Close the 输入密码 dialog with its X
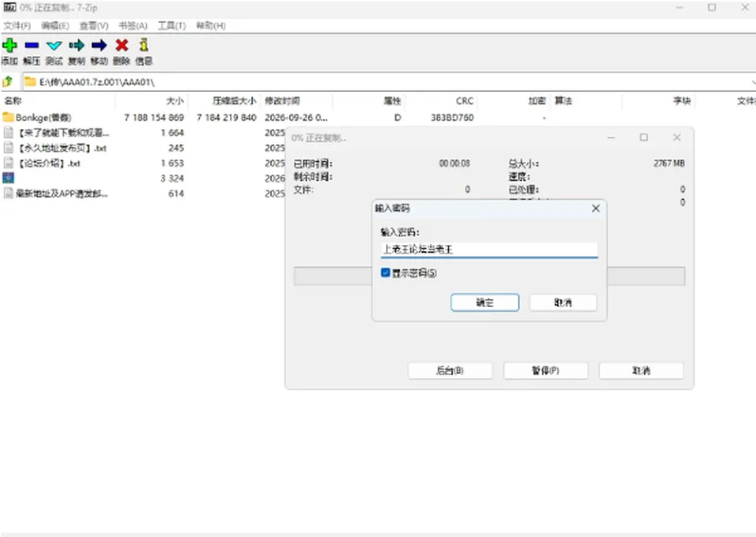Image resolution: width=756 pixels, height=537 pixels. coord(596,208)
